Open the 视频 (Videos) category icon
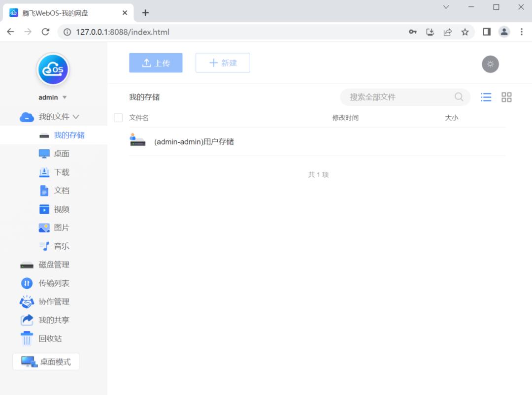The width and height of the screenshot is (532, 395). tap(43, 209)
